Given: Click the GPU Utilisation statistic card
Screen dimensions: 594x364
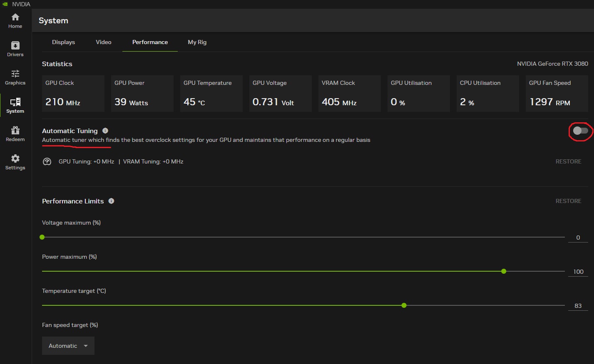Looking at the screenshot, I should pyautogui.click(x=419, y=94).
